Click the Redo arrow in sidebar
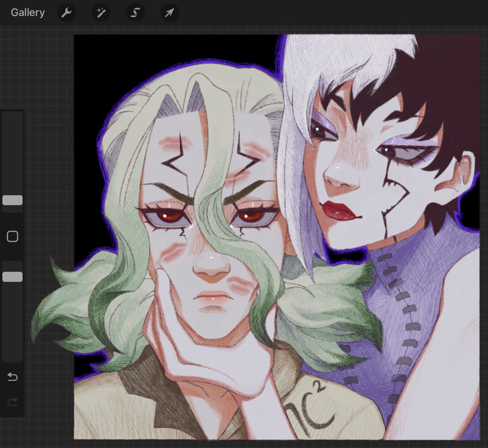 (13, 402)
